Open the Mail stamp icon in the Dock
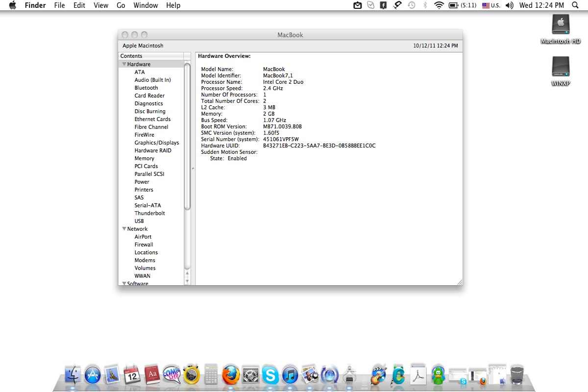588x392 pixels. pos(112,375)
